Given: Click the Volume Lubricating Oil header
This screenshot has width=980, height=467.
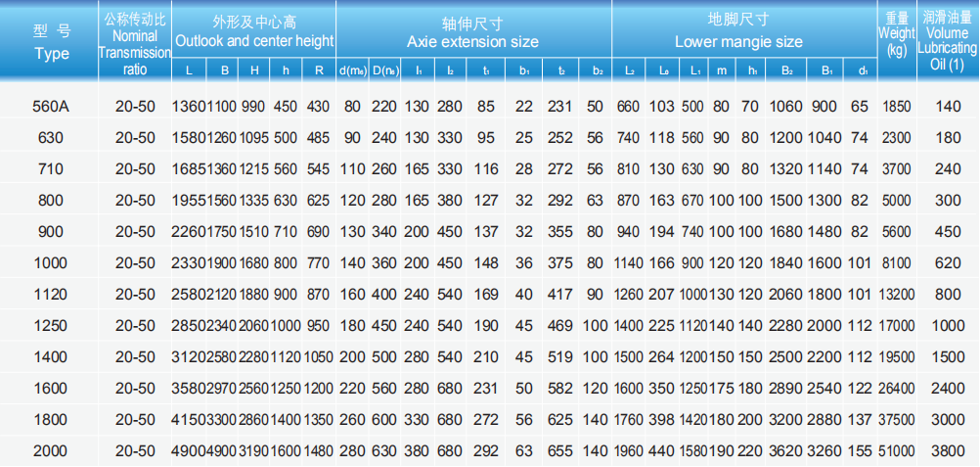Looking at the screenshot, I should (x=947, y=44).
